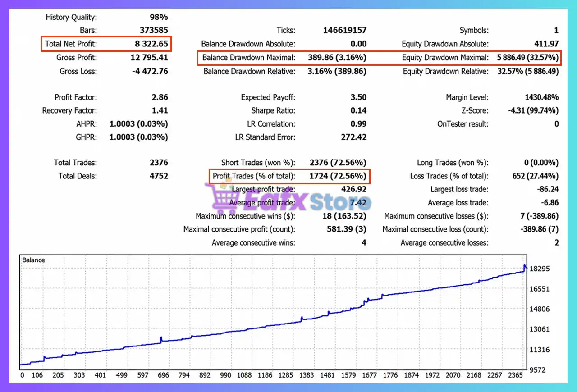Click the GHPR row value 1.0003 (0.03%)

tap(139, 137)
